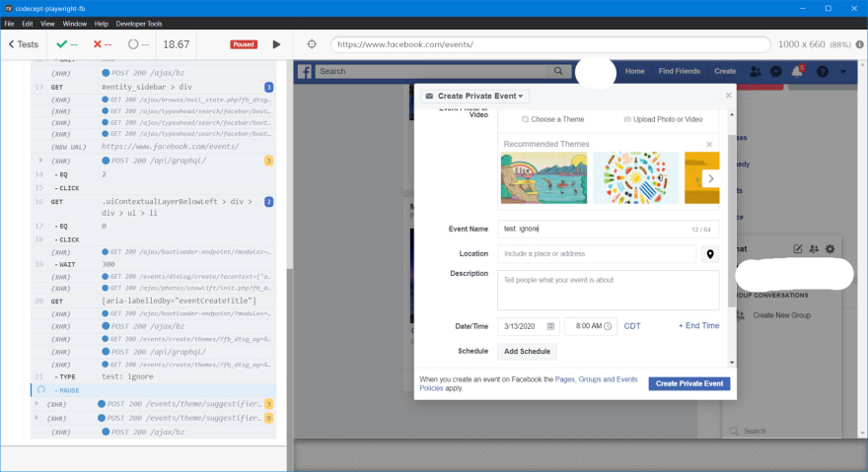Show next recommended themes with chevron
Image resolution: width=868 pixels, height=472 pixels.
click(x=711, y=178)
